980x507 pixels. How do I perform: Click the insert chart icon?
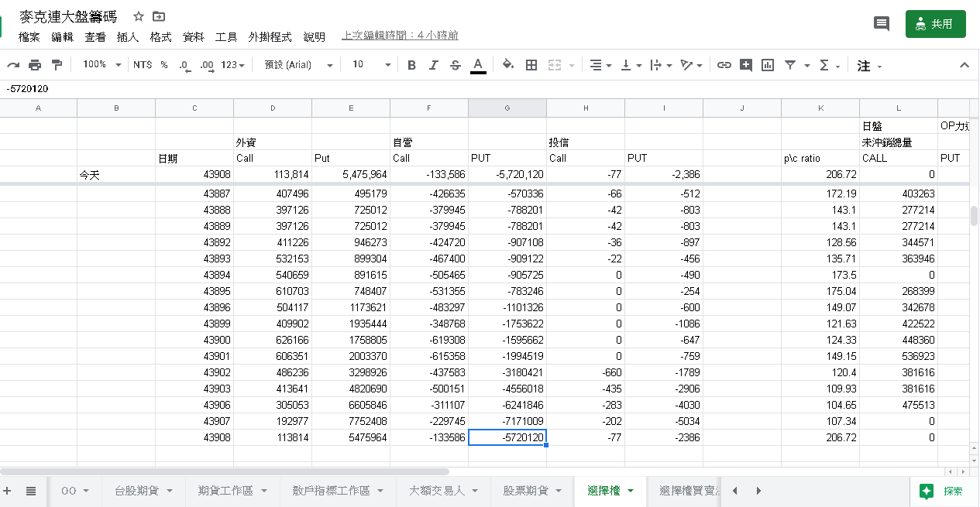click(767, 65)
